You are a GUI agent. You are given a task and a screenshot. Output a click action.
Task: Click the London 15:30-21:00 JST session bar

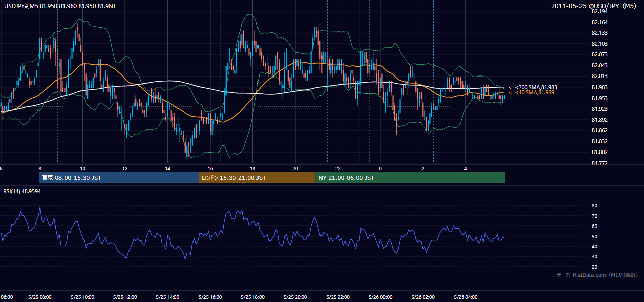[x=257, y=178]
